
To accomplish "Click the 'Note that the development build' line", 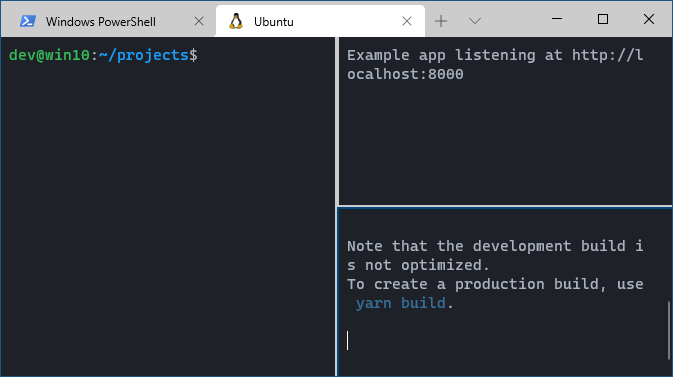I will coord(495,246).
